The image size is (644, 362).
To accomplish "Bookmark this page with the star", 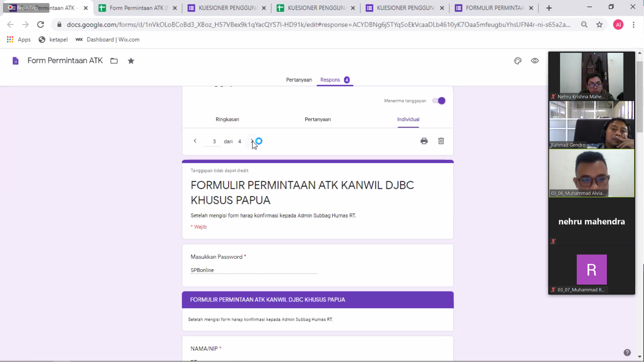I will pyautogui.click(x=599, y=24).
